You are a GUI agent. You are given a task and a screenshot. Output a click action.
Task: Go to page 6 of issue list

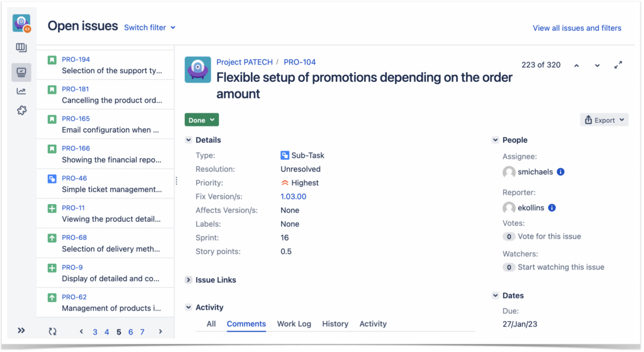click(x=131, y=332)
